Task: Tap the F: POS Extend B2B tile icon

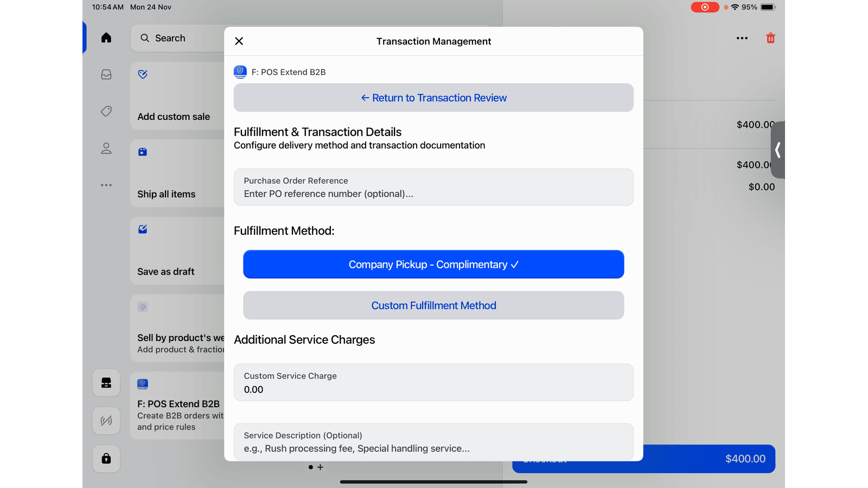Action: tap(143, 384)
